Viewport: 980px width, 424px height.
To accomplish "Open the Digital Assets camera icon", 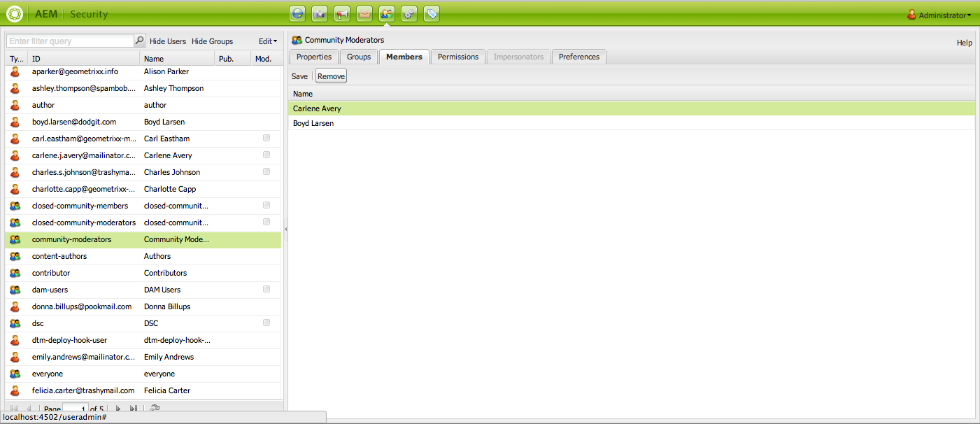I will (320, 13).
